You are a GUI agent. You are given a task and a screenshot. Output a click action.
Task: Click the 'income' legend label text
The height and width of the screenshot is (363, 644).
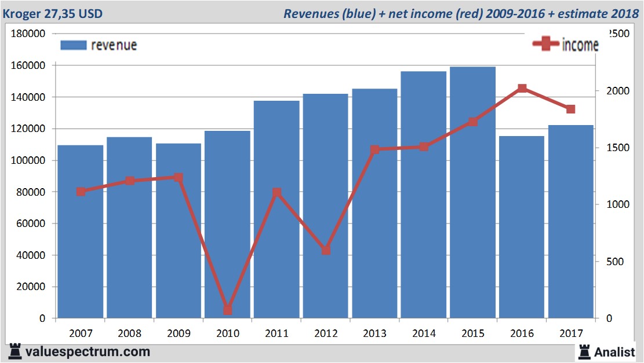click(x=580, y=45)
